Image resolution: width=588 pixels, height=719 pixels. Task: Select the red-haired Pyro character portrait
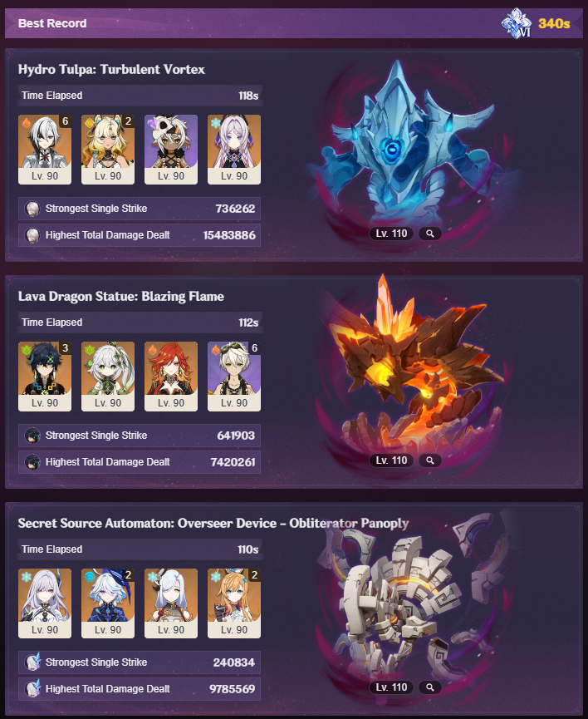click(171, 377)
